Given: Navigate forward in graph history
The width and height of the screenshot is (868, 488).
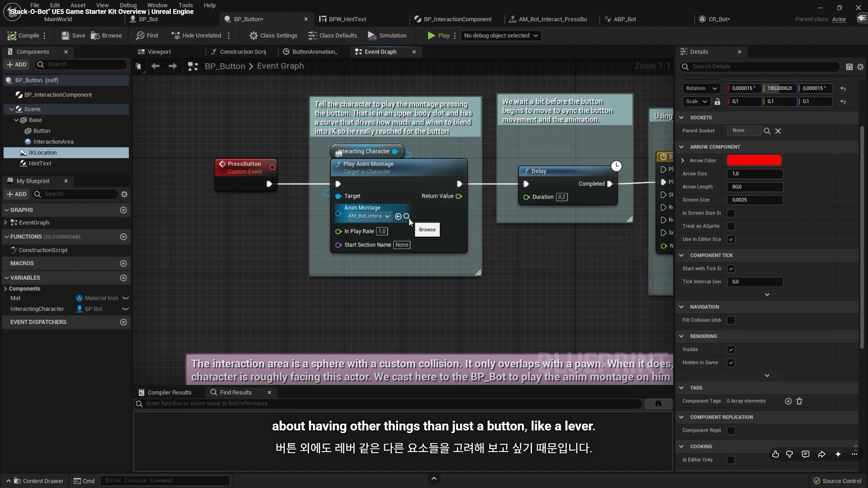Looking at the screenshot, I should pos(173,66).
